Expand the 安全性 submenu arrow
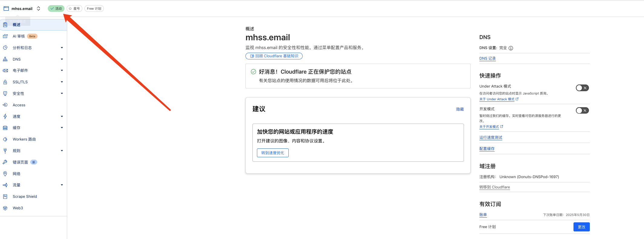The width and height of the screenshot is (644, 239). [62, 93]
